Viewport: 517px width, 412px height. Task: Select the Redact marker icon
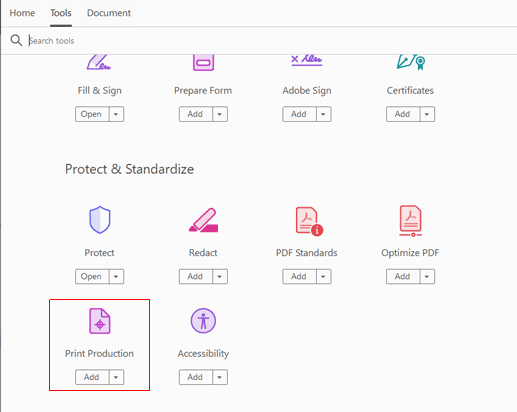click(x=203, y=220)
